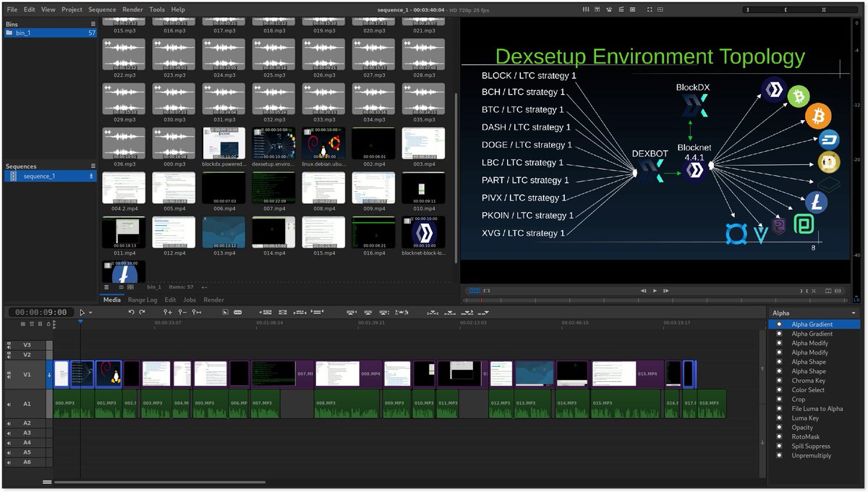
Task: Open the Bins panel hamburger menu
Action: coord(93,24)
